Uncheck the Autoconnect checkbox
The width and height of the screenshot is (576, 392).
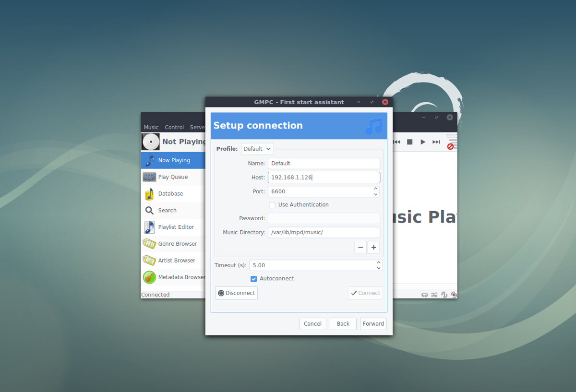click(253, 279)
